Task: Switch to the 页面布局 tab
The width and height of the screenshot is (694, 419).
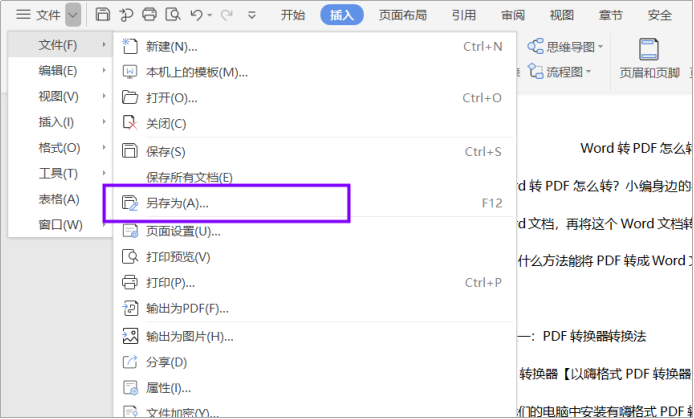Action: pyautogui.click(x=403, y=15)
